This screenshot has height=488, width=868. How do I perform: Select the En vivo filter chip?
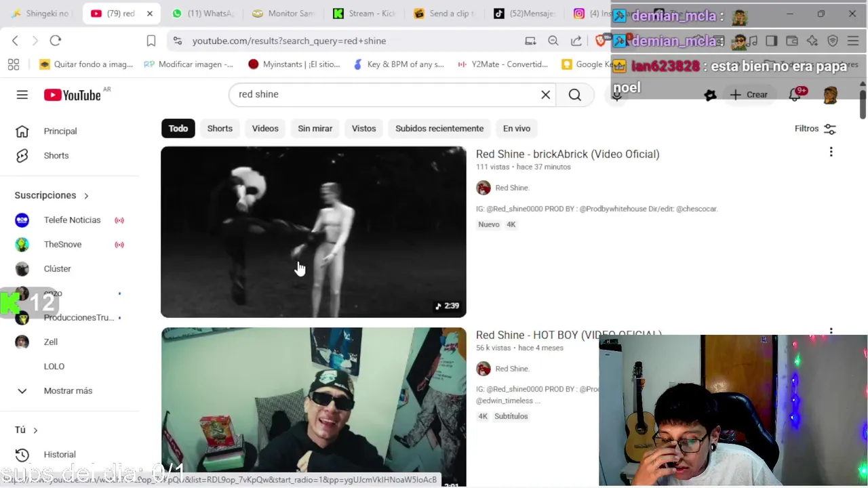(517, 128)
